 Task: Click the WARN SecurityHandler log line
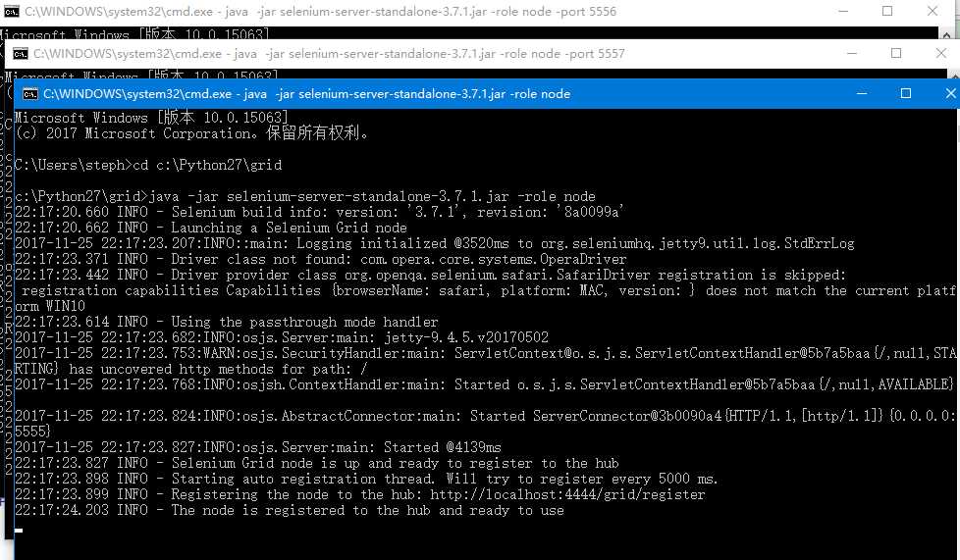486,354
